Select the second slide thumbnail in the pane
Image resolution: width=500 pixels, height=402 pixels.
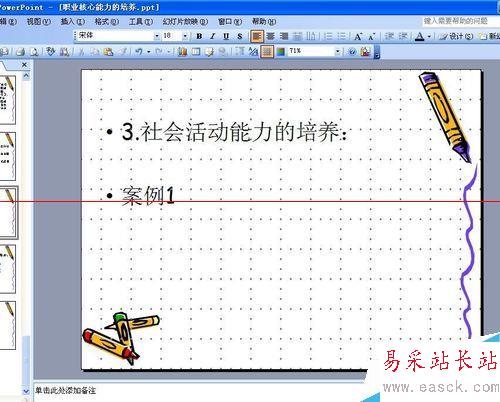[x=7, y=156]
